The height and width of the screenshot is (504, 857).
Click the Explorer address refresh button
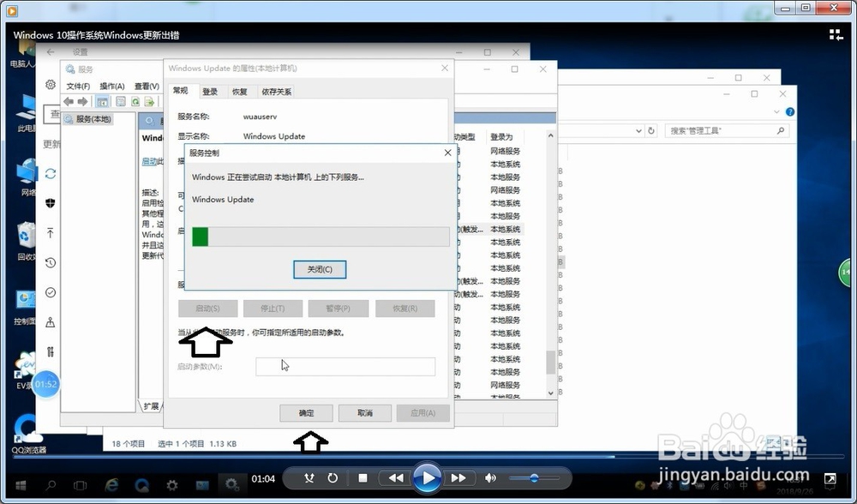coord(651,130)
